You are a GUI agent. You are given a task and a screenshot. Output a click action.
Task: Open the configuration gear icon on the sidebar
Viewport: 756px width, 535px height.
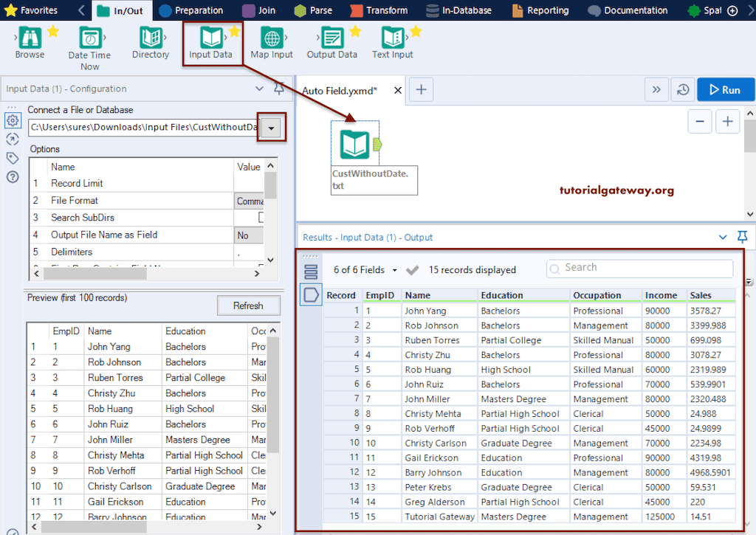[12, 120]
